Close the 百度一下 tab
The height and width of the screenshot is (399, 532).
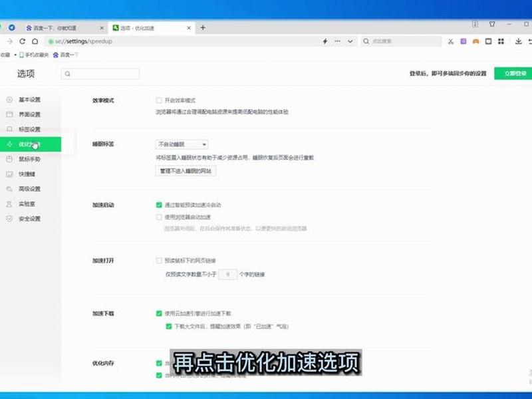click(x=102, y=28)
